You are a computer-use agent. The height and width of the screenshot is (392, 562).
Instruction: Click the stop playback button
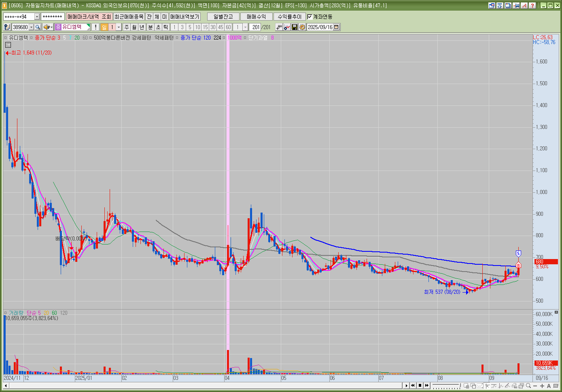(420, 386)
